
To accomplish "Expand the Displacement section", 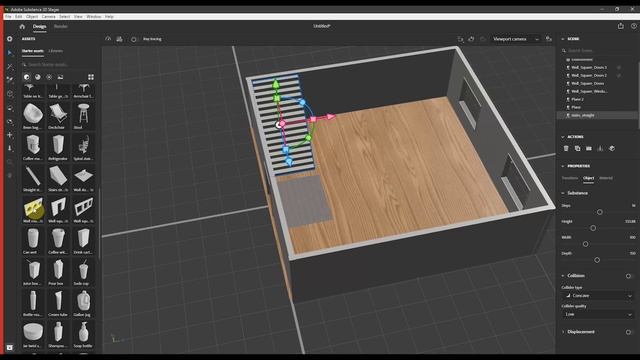I will [x=563, y=332].
